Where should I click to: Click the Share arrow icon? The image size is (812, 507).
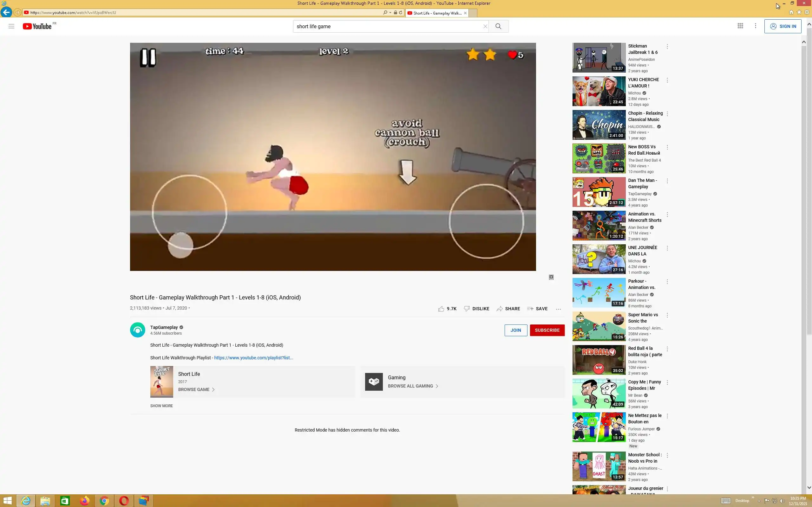(x=500, y=309)
